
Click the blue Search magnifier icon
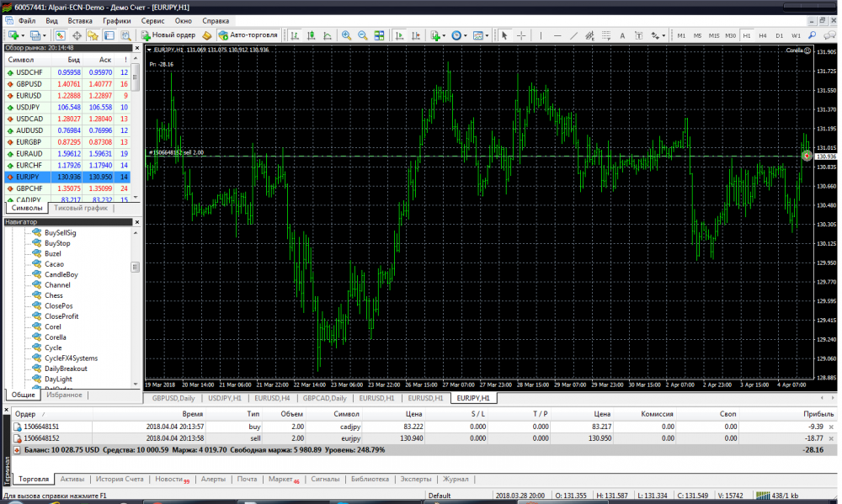(813, 35)
